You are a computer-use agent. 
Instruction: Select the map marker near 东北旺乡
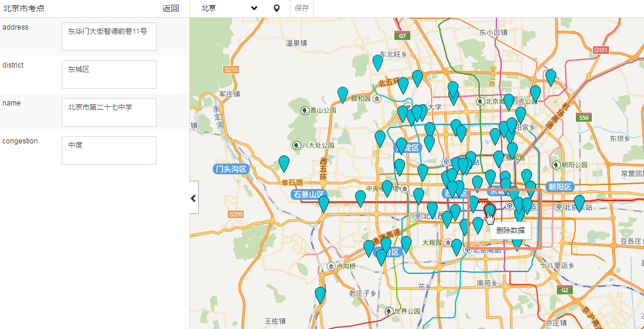point(378,63)
